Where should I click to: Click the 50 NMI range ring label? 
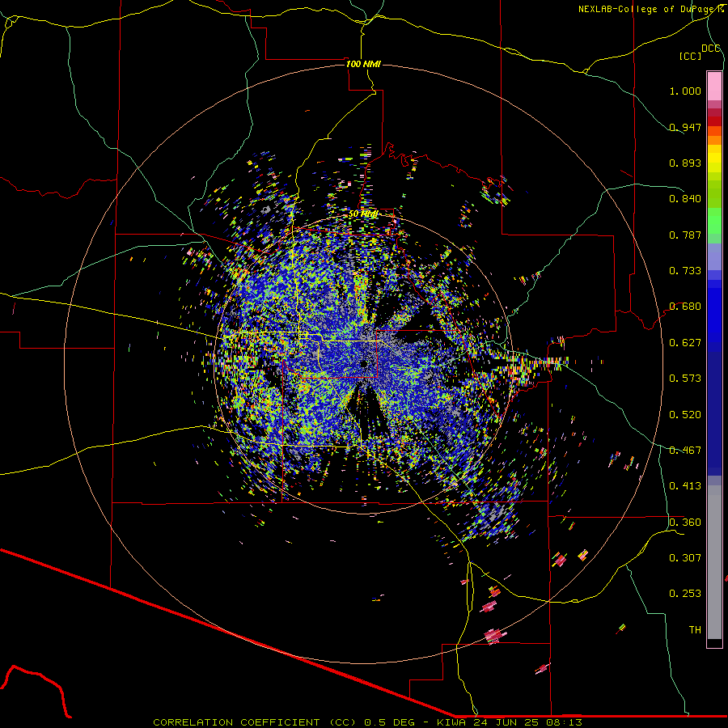(x=363, y=214)
